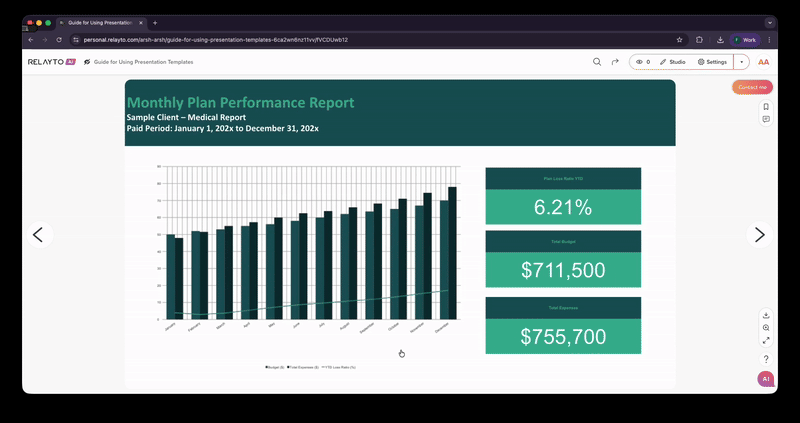
Task: Toggle the eye views counter
Action: [642, 62]
